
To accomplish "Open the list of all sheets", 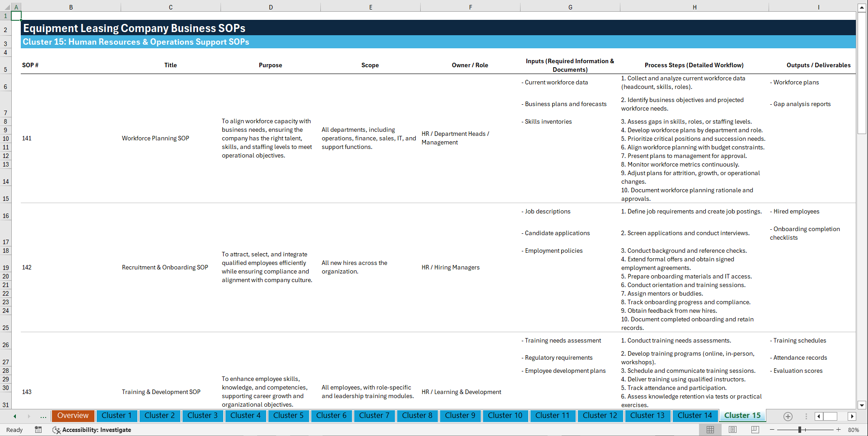I will (806, 416).
